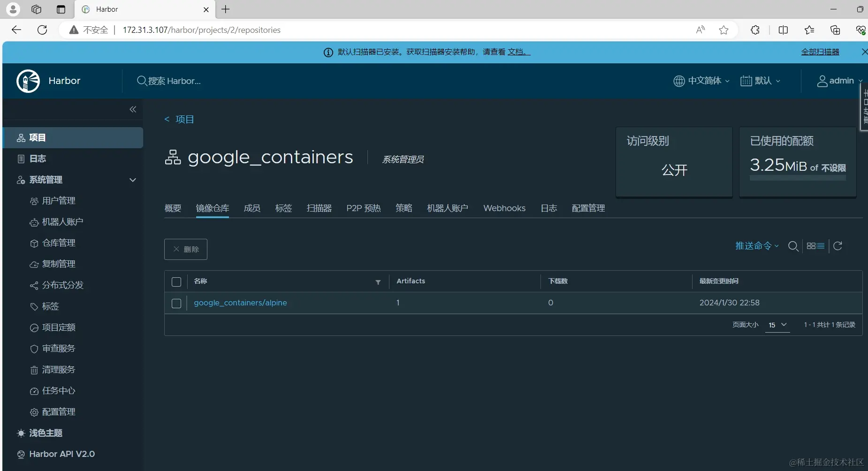Check the google_containers/alpine row checkbox
Viewport: 868px width, 471px height.
pyautogui.click(x=176, y=304)
